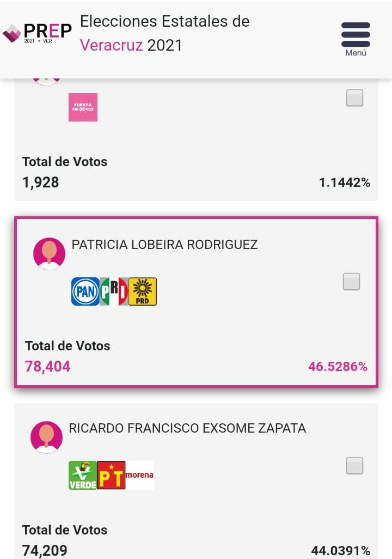Click the 74,209 vote total

[45, 550]
